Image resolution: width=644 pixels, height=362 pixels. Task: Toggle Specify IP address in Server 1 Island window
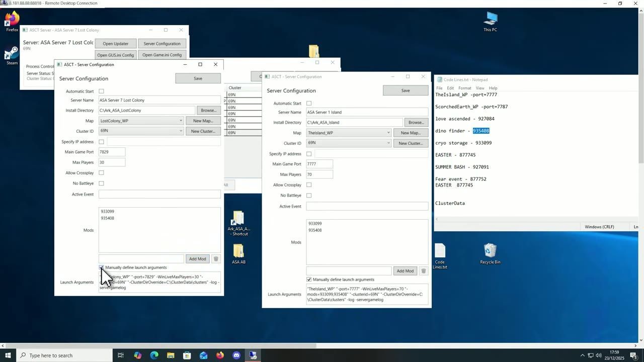click(309, 154)
